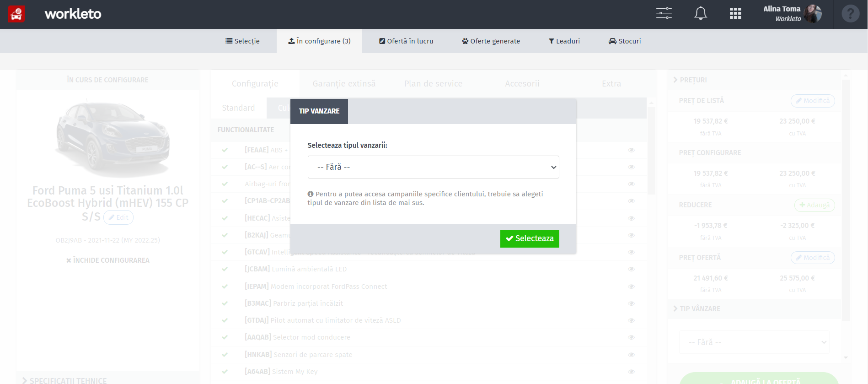The width and height of the screenshot is (868, 384).
Task: Click ADAUGĂ LA OFERTĂ button
Action: click(x=759, y=379)
